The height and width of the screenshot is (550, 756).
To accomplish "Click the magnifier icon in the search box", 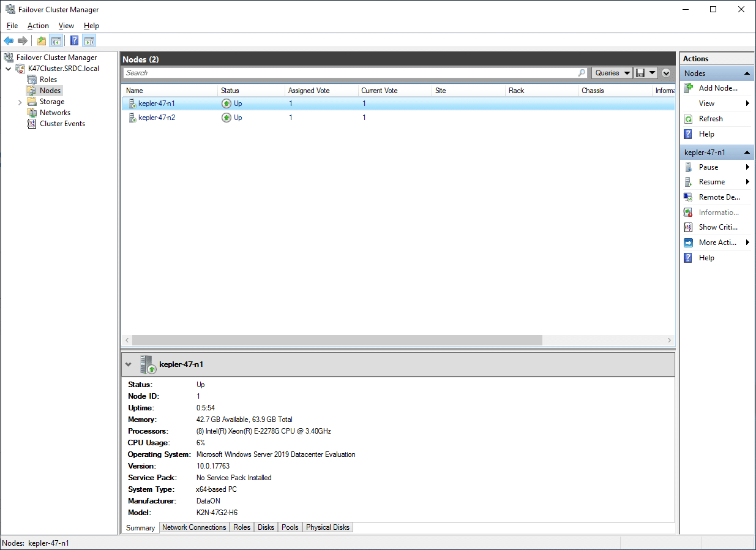I will pyautogui.click(x=582, y=73).
